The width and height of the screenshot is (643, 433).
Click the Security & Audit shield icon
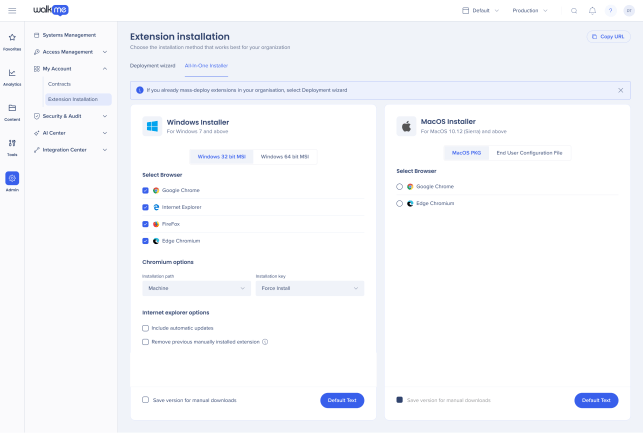click(x=36, y=116)
